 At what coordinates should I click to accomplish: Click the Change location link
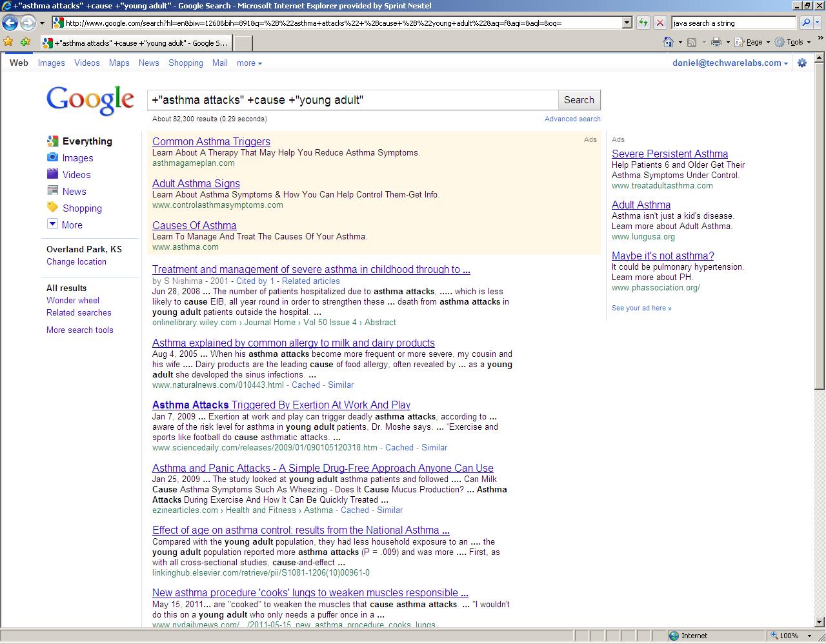click(x=76, y=262)
